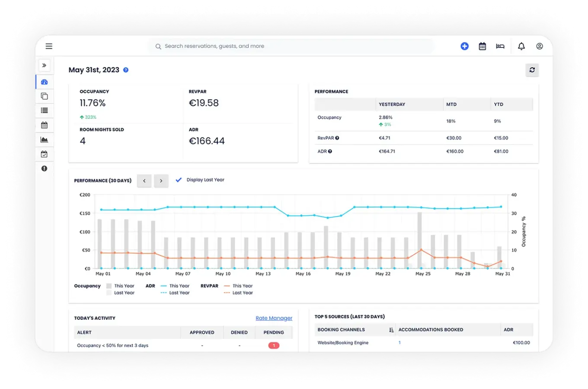Sort by Booking Channels column
The width and height of the screenshot is (588, 389).
click(391, 330)
